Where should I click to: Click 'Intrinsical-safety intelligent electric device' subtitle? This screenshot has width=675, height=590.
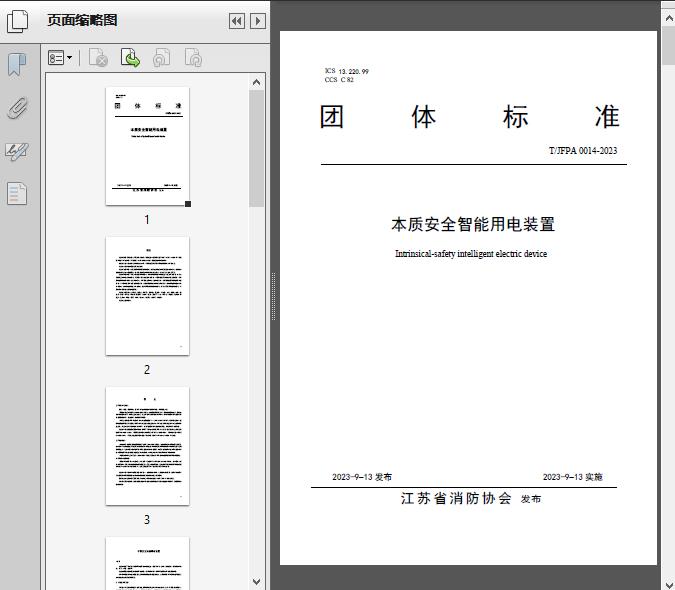[x=471, y=253]
